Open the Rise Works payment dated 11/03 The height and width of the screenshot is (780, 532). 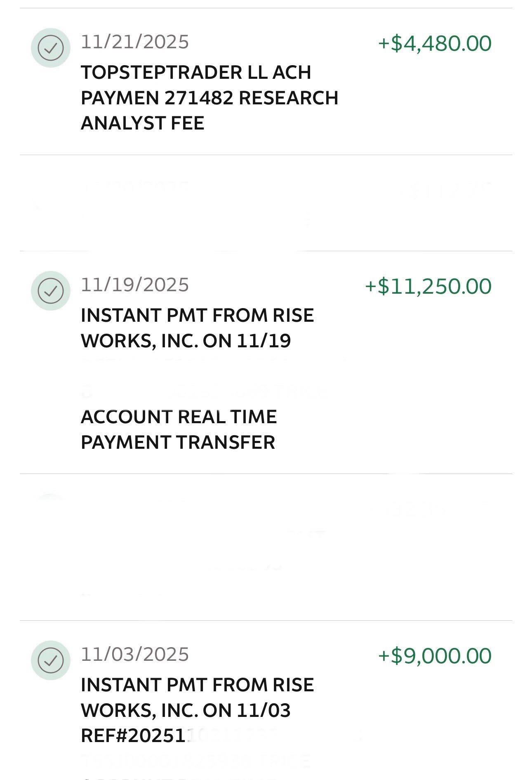tap(197, 685)
